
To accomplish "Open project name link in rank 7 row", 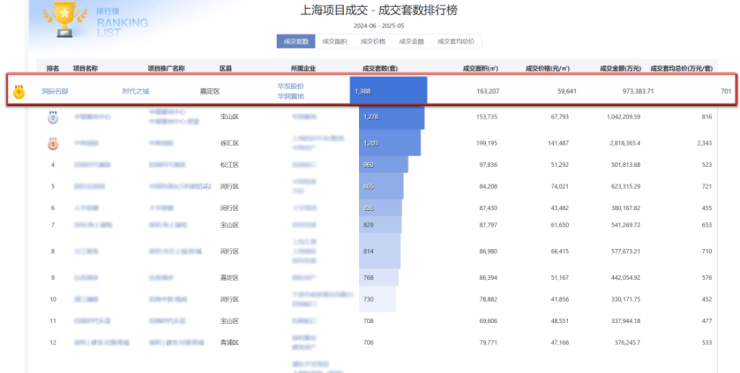I will tap(93, 225).
